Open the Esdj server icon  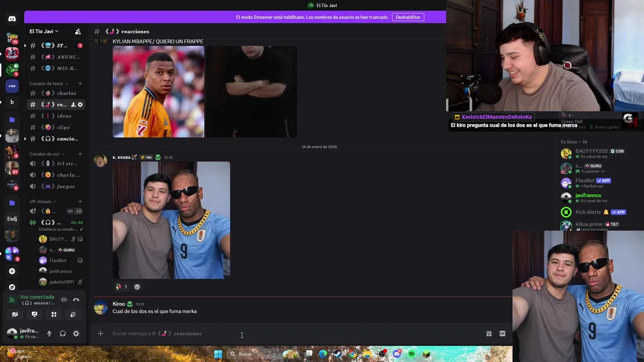pos(12,219)
